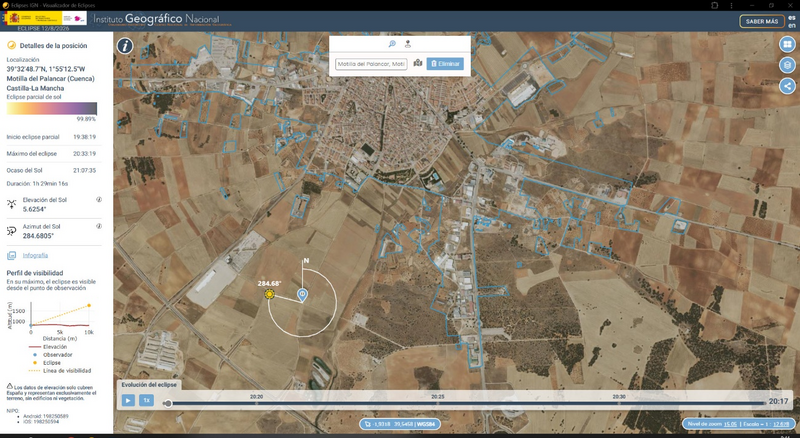Click the 284.68° azimuth label on map
Viewport: 800px width, 438px height.
point(269,283)
